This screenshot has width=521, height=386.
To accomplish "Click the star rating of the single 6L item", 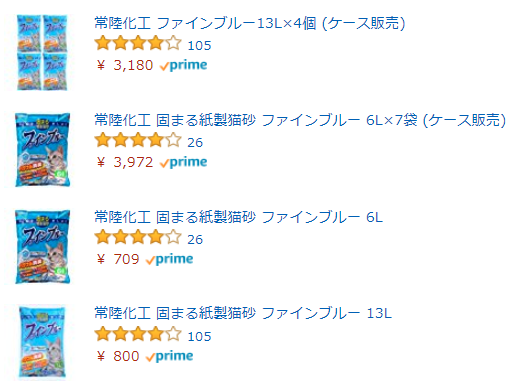I will click(138, 238).
